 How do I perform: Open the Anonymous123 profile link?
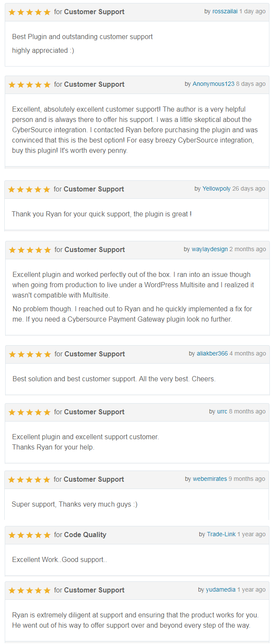(214, 84)
